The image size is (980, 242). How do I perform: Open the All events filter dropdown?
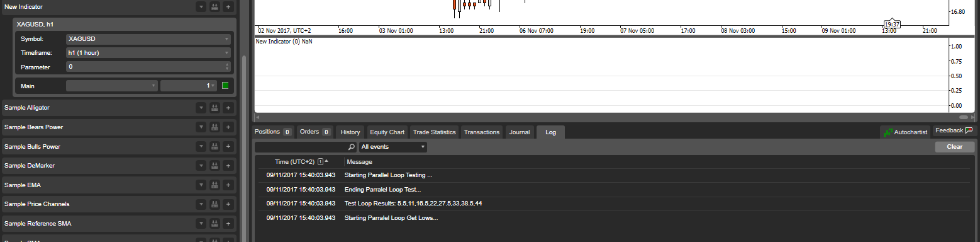(393, 147)
